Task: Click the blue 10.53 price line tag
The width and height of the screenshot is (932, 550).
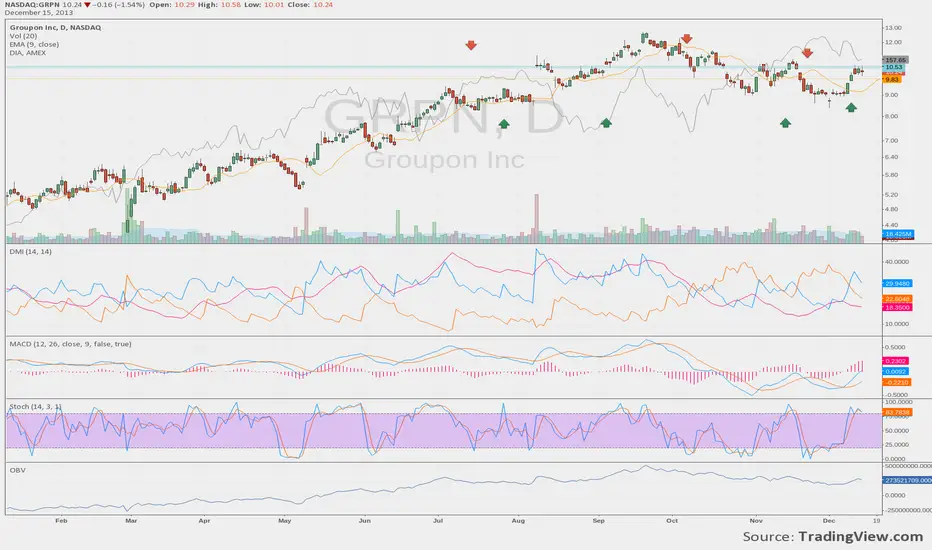Action: pyautogui.click(x=894, y=67)
